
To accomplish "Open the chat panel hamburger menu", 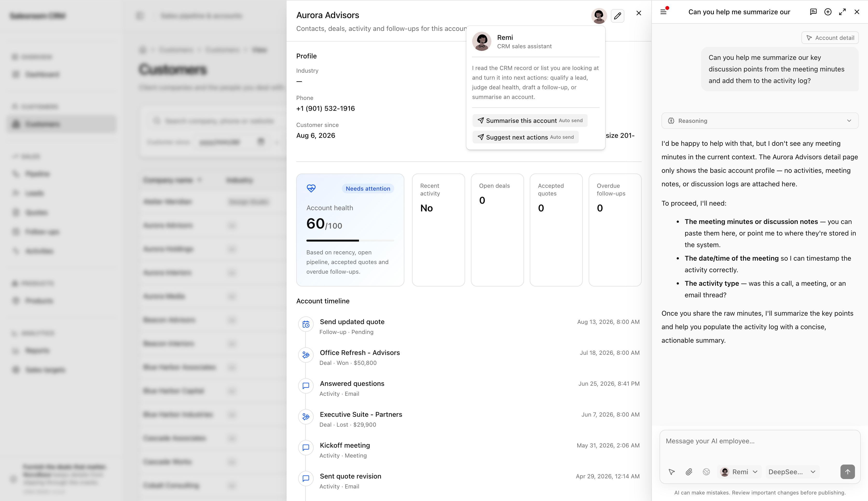I will point(663,12).
